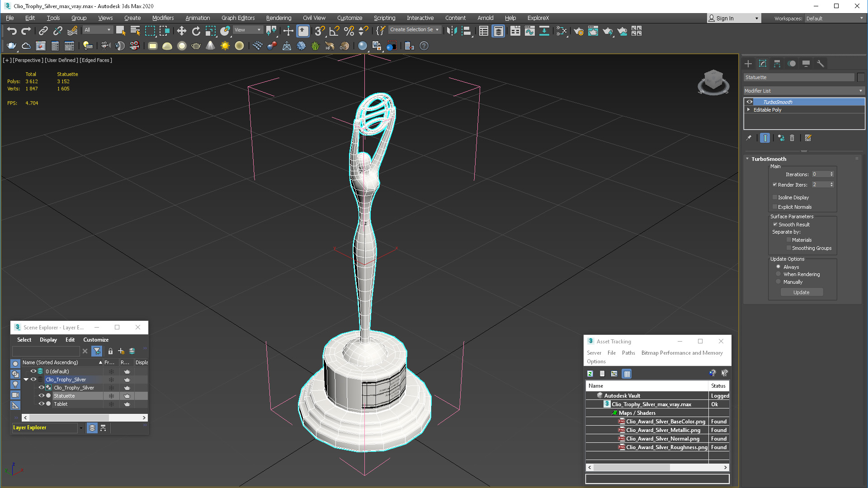Select the Link tool icon
868x488 pixels.
coord(43,31)
